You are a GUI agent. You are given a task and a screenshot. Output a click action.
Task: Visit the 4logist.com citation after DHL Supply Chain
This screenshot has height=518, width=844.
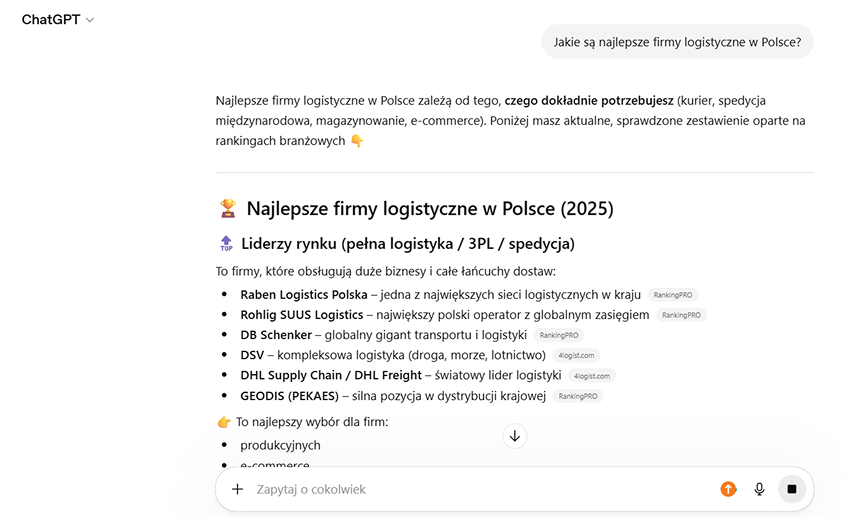tap(591, 376)
